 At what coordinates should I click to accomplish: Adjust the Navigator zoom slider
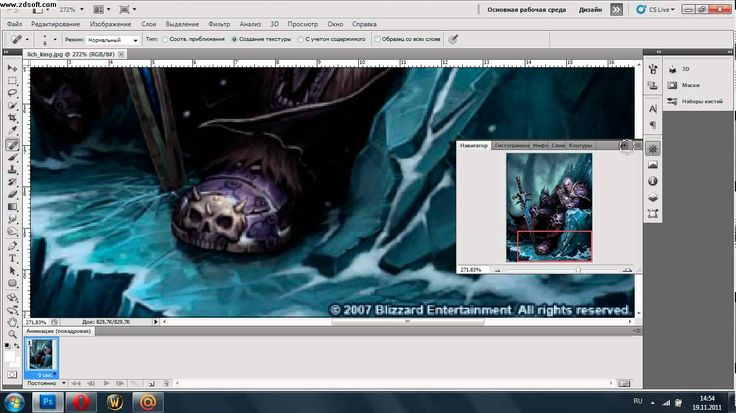578,270
